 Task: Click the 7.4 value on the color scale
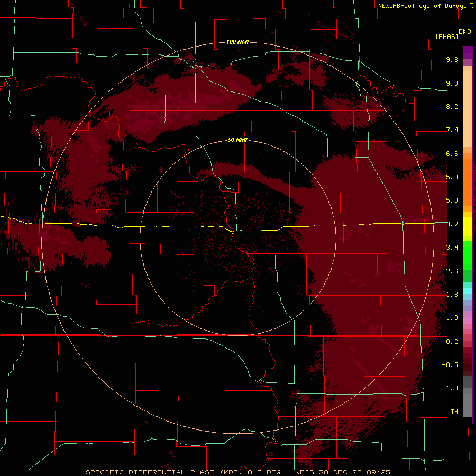coord(452,130)
